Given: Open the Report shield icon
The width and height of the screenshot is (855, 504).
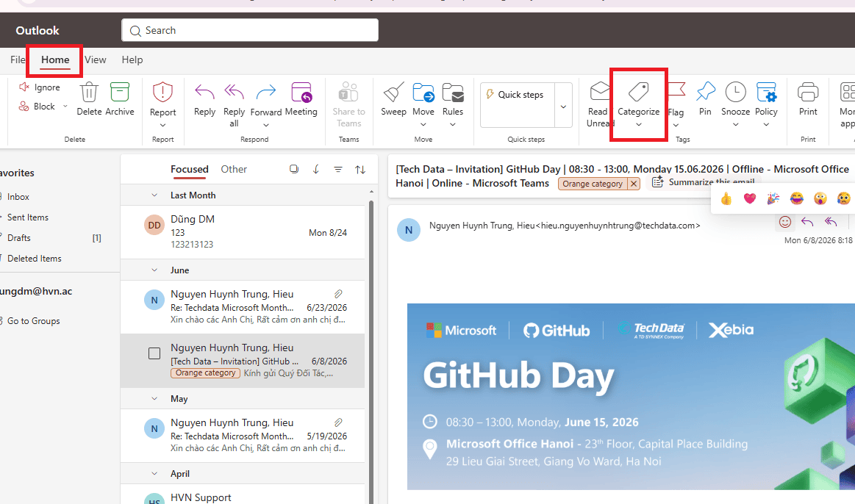Looking at the screenshot, I should point(162,92).
